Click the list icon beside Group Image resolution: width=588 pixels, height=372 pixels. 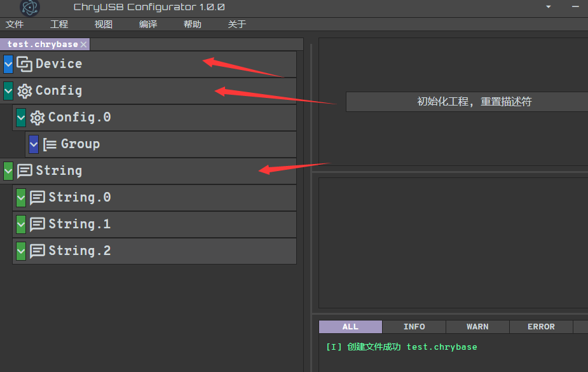50,144
